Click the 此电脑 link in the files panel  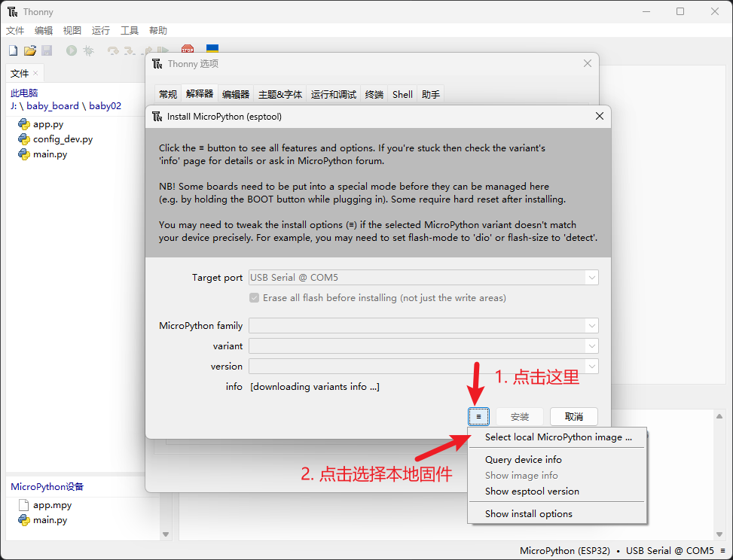click(24, 93)
